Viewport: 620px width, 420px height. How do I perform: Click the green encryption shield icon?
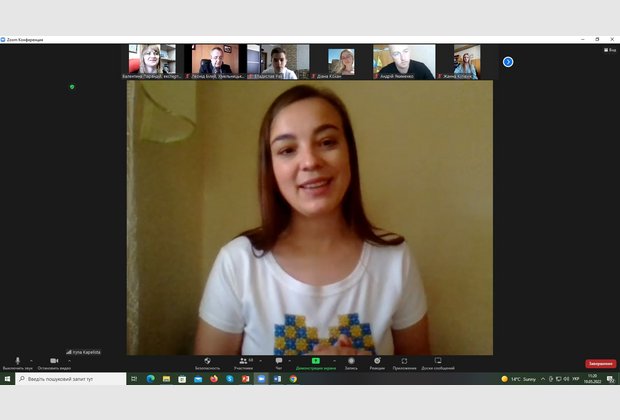coord(72,87)
